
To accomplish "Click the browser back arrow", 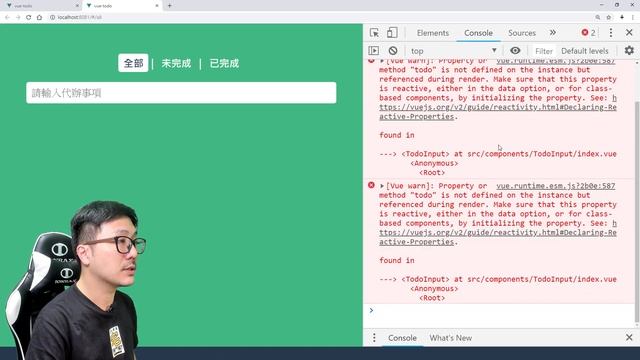I will (7, 17).
